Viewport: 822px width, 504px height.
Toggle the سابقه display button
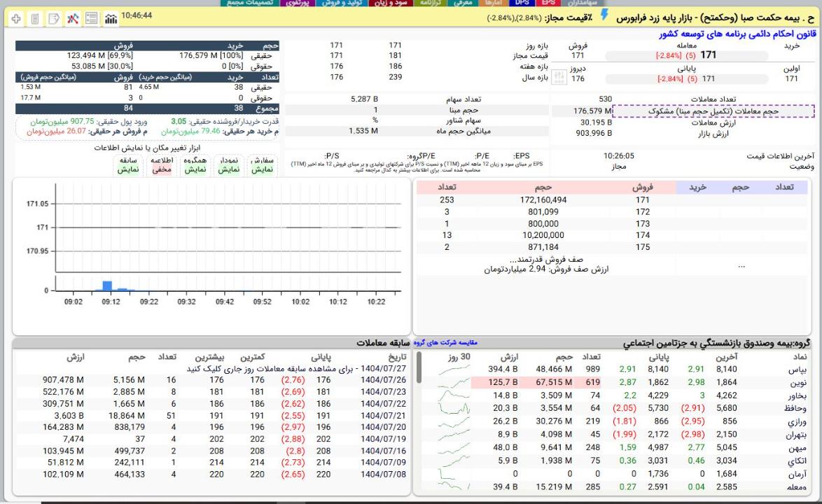[128, 164]
